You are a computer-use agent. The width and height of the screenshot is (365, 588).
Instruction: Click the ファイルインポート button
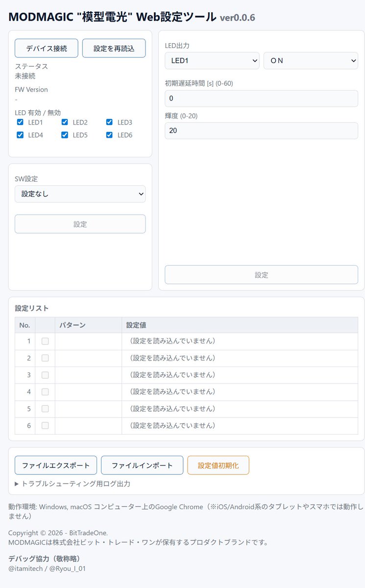click(x=142, y=465)
